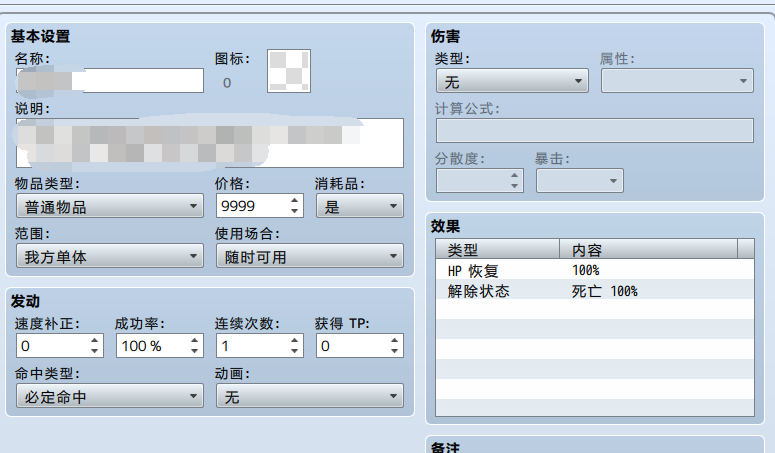Open the 动画 dropdown showing 无

pyautogui.click(x=309, y=396)
